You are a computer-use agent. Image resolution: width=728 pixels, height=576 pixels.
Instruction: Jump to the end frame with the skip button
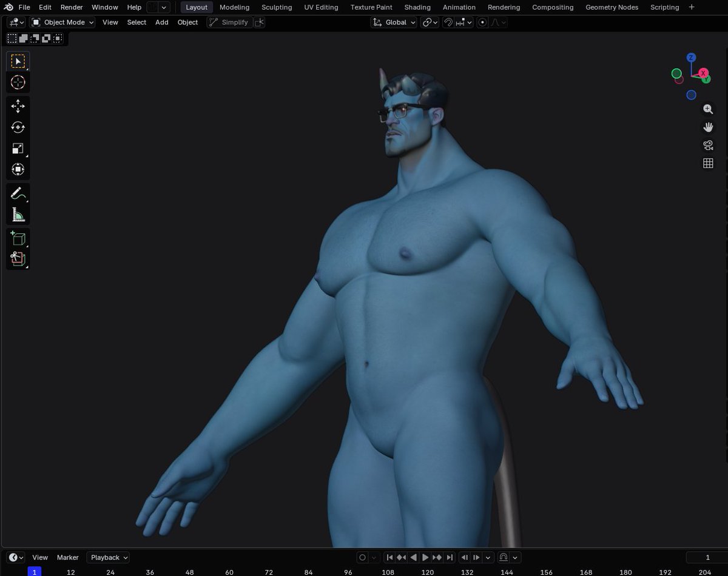450,557
